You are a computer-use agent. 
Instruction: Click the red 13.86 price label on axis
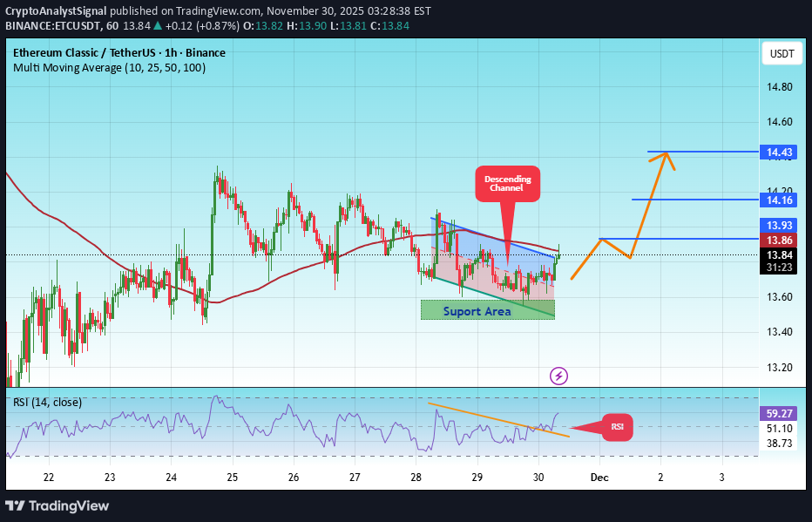[x=780, y=241]
